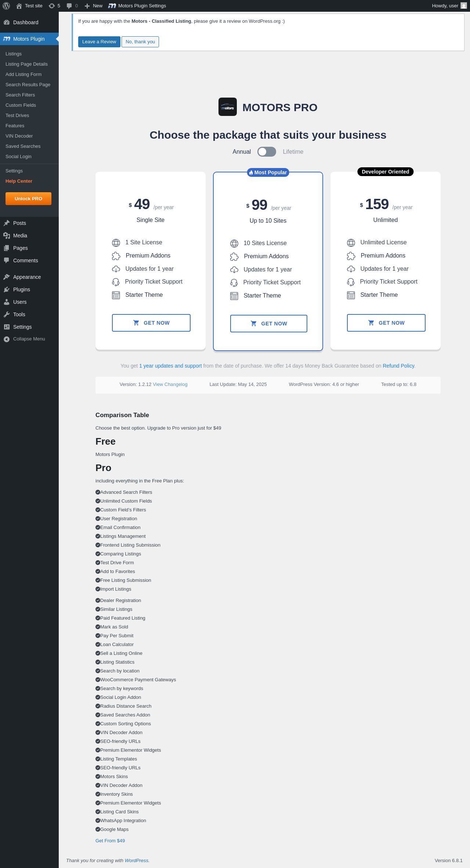Click Get From $49 link
The height and width of the screenshot is (868, 470).
coord(110,841)
